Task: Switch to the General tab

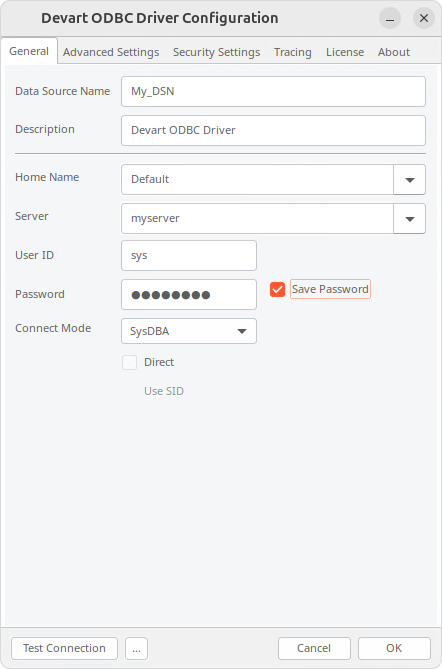Action: (29, 51)
